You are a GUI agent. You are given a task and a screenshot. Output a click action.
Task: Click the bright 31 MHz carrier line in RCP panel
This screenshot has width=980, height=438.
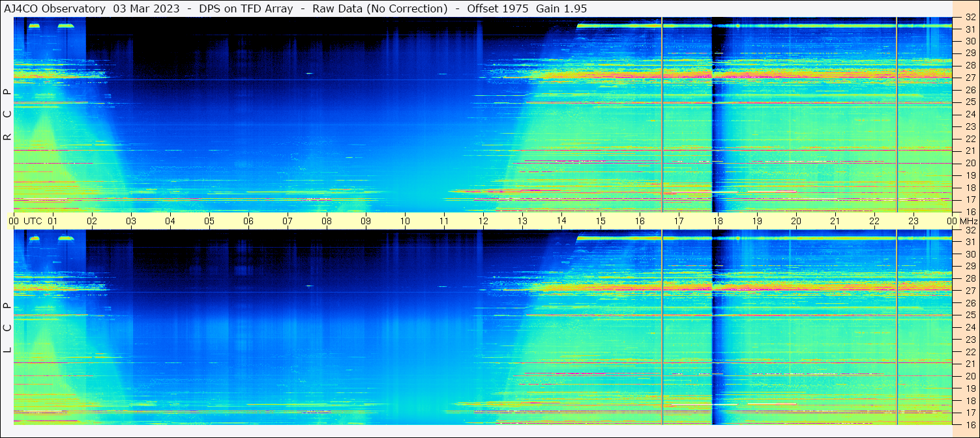click(764, 25)
